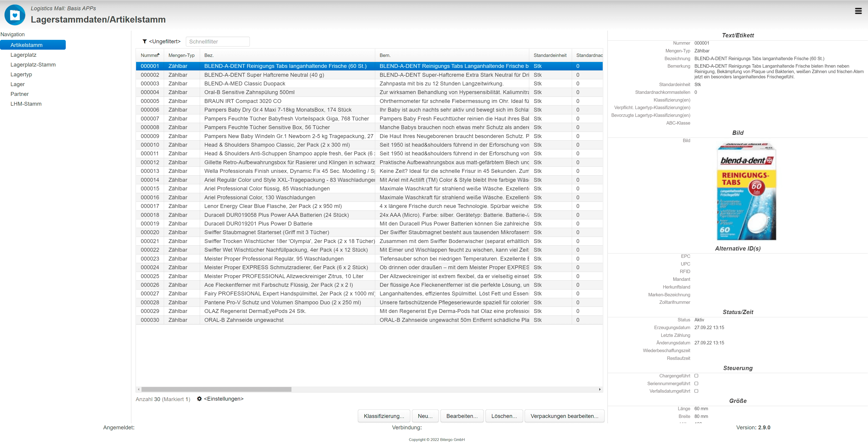Select row 000025 Meister Proper Allzweckreiniger Zitrus
Screen dimensions: 868x443
pos(369,276)
